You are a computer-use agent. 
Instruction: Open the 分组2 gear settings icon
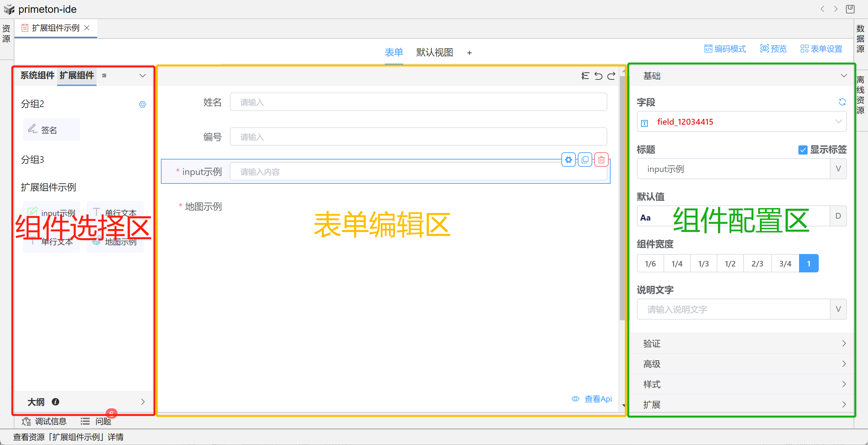click(x=142, y=104)
